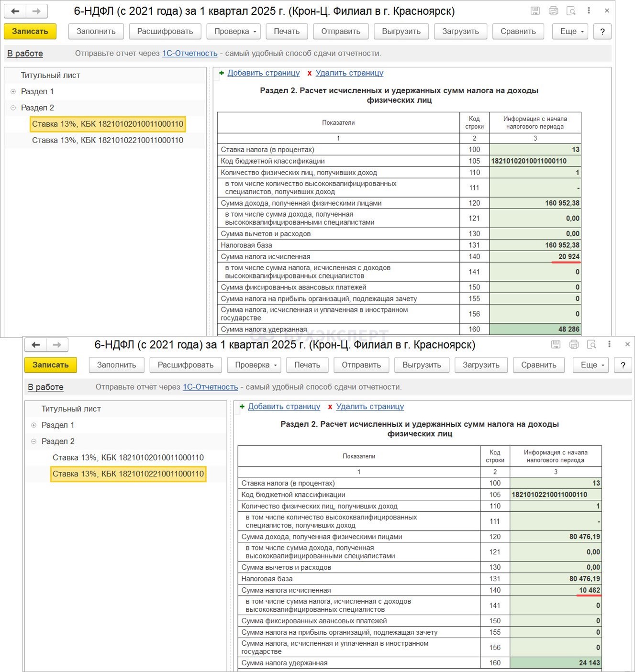Collapse Раздел 2 in the lower window tree
This screenshot has width=635, height=672.
coord(34,441)
